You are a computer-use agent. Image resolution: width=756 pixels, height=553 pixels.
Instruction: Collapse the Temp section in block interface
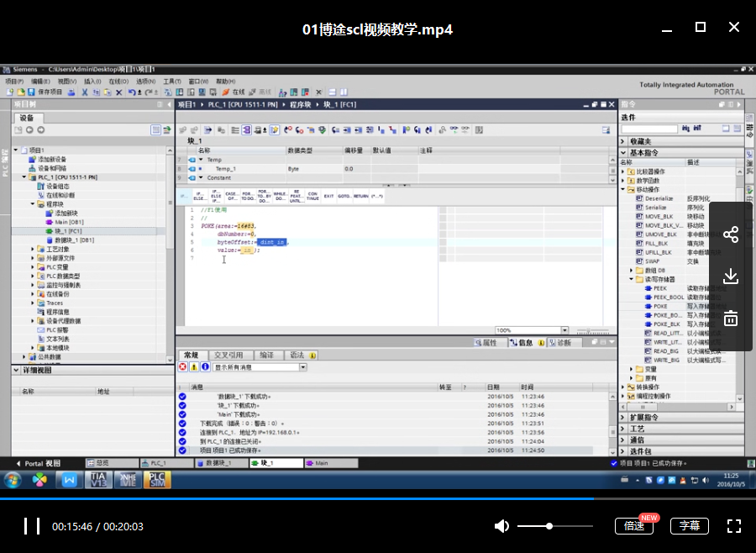[x=201, y=160]
